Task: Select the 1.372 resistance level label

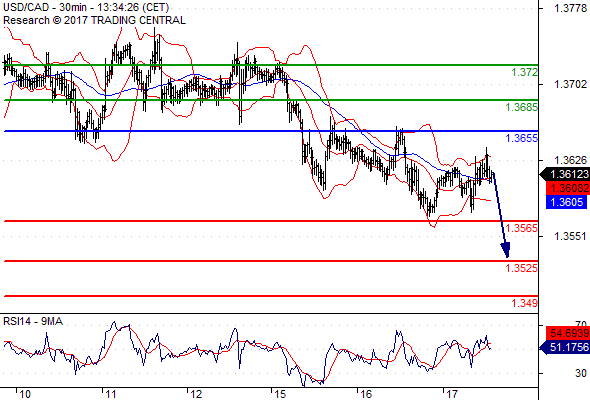Action: [525, 72]
